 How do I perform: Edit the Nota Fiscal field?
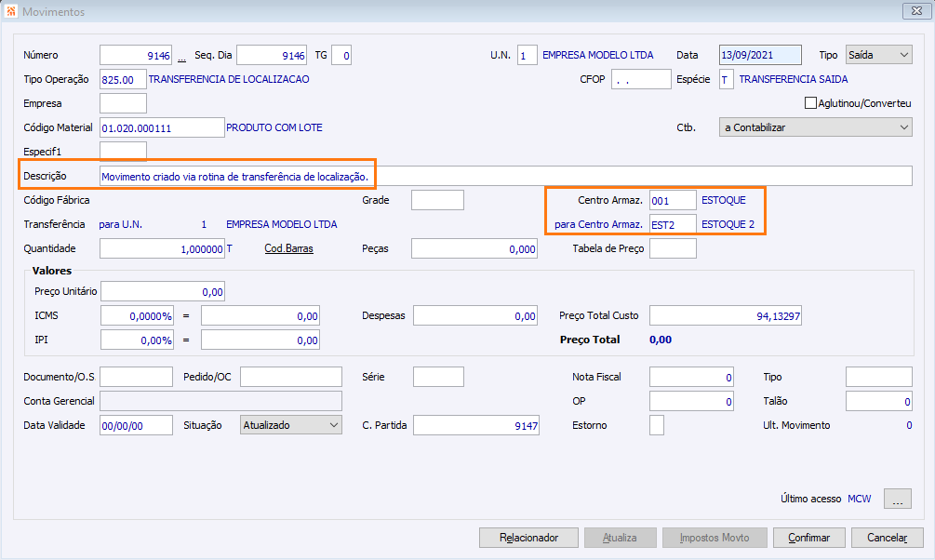pos(691,377)
